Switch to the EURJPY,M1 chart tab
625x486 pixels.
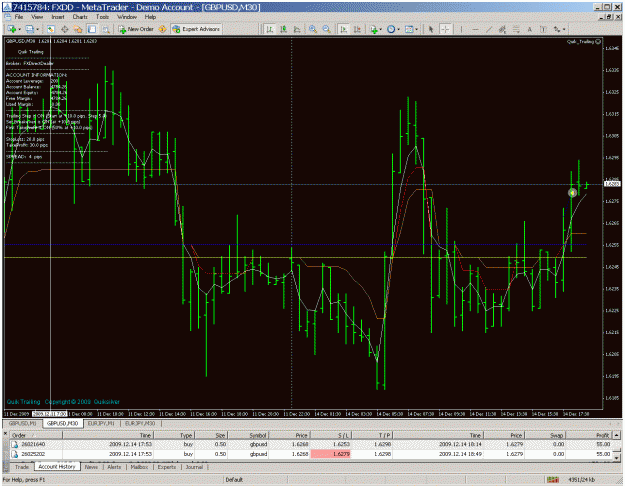coord(101,423)
